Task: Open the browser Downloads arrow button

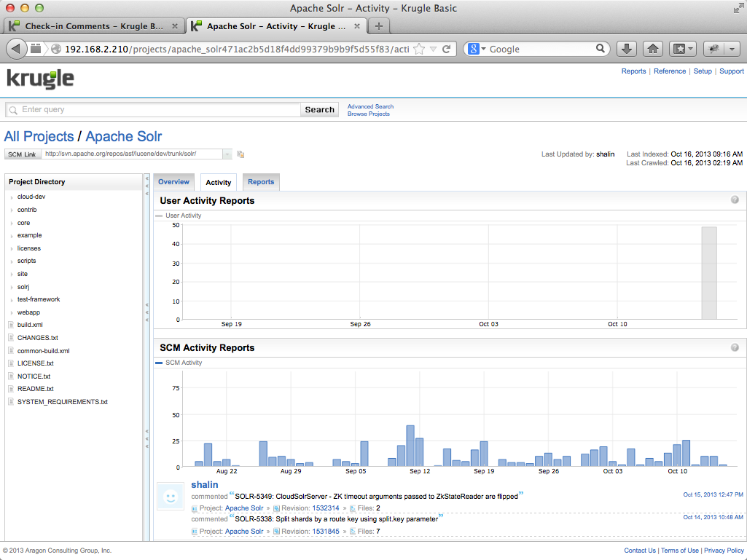Action: point(627,49)
